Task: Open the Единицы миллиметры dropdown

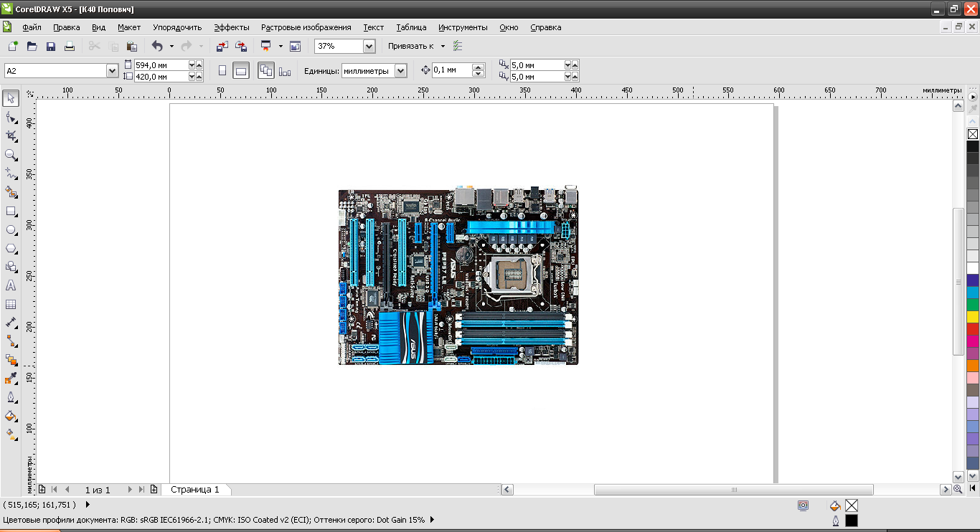Action: click(x=400, y=70)
